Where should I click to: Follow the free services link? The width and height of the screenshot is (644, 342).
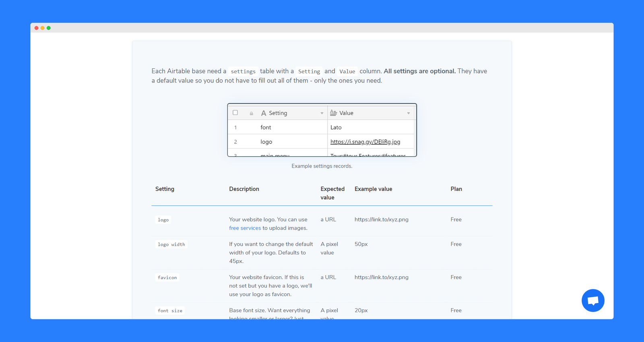[245, 228]
